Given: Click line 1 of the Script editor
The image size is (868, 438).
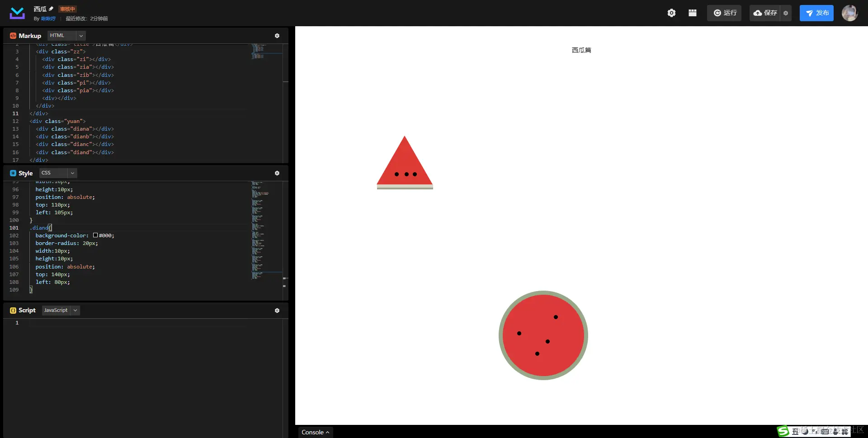Looking at the screenshot, I should 138,323.
